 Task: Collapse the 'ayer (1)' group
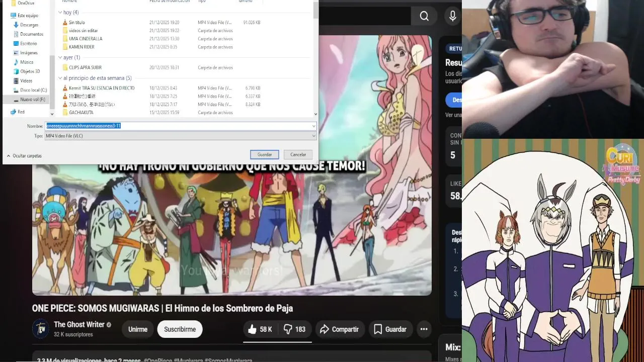(x=60, y=57)
